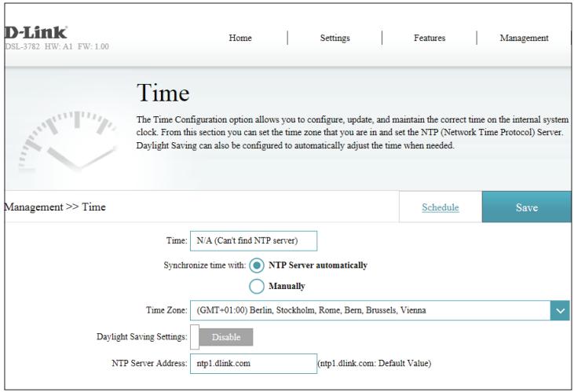Toggle the Daylight Saving Disable switch
The image size is (574, 392).
(x=225, y=336)
